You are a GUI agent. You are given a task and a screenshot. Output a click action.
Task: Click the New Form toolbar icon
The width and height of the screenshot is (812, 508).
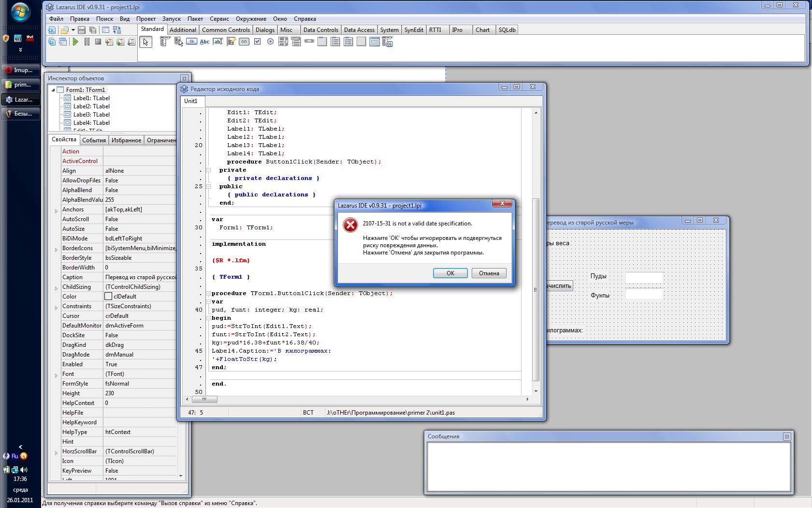tap(105, 30)
